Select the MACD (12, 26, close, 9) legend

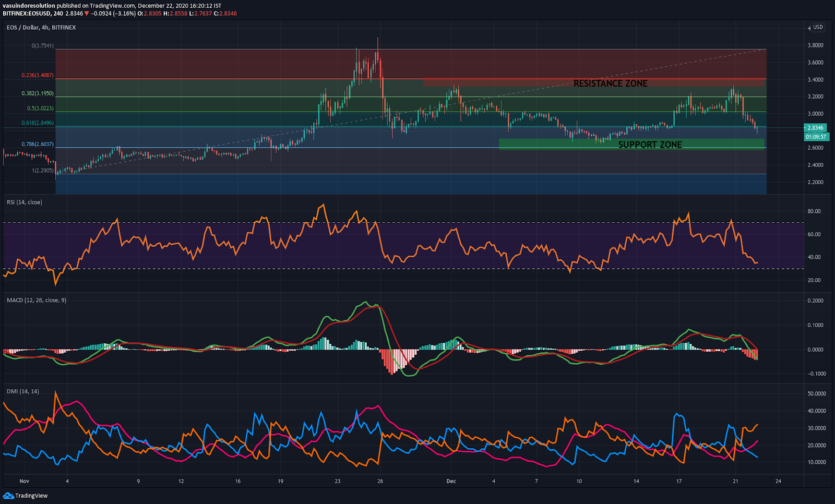pyautogui.click(x=37, y=301)
